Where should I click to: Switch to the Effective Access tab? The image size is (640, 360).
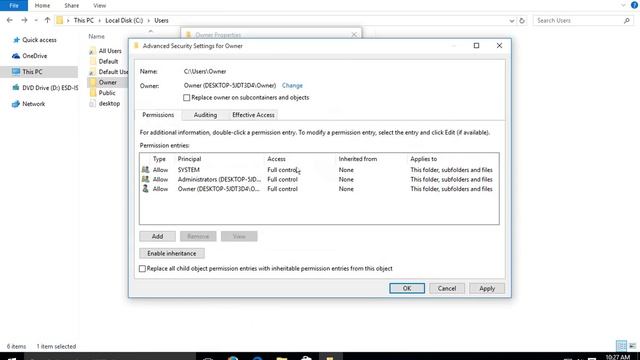(x=253, y=115)
